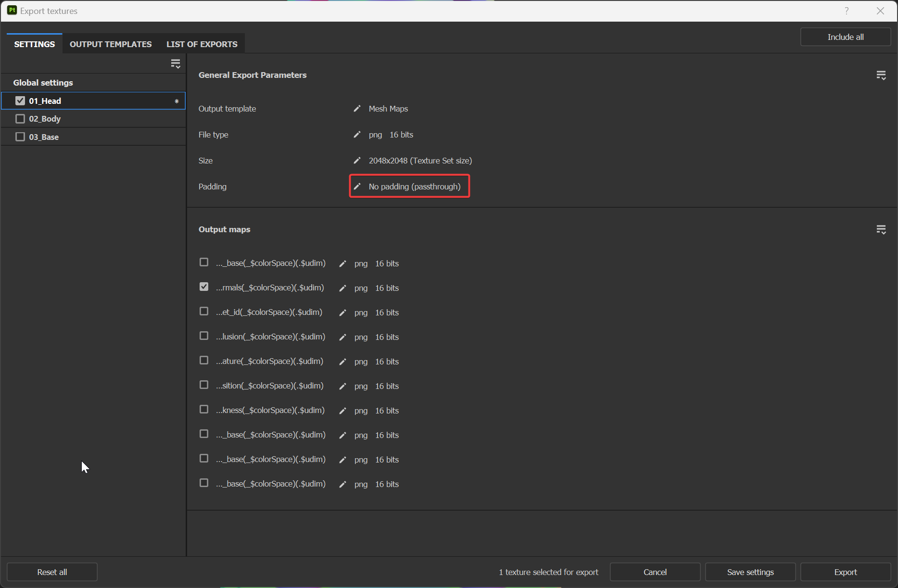This screenshot has height=588, width=898.
Task: Edit the et_id output map pencil icon
Action: tap(342, 312)
